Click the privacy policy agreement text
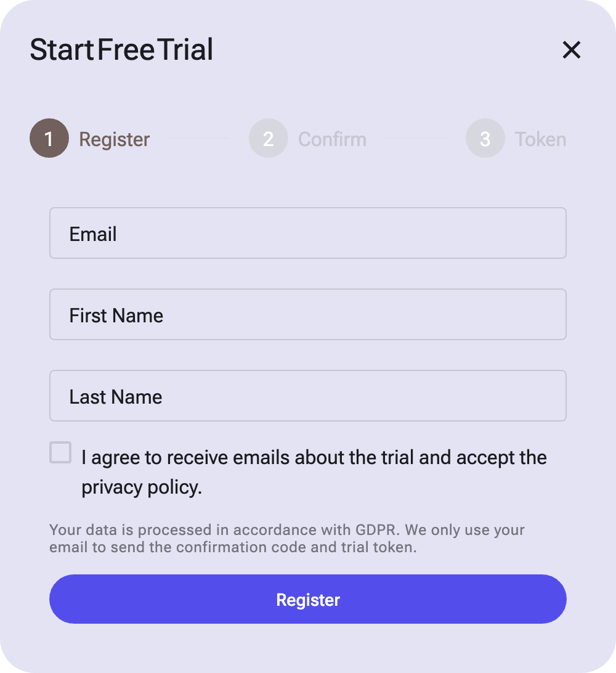 click(314, 472)
